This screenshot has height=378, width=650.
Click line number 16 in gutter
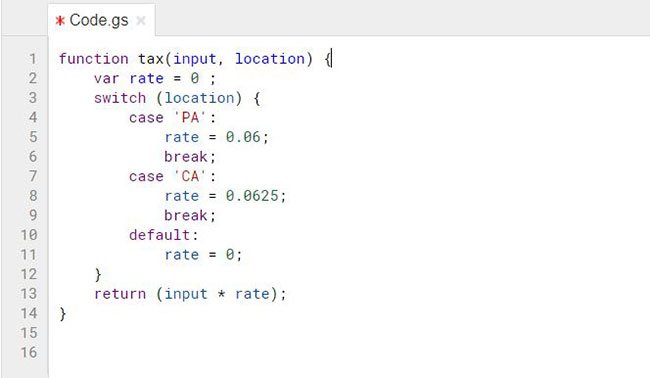(x=29, y=352)
